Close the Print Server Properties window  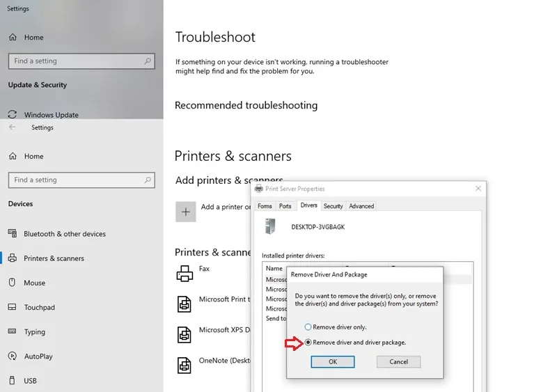pyautogui.click(x=478, y=189)
